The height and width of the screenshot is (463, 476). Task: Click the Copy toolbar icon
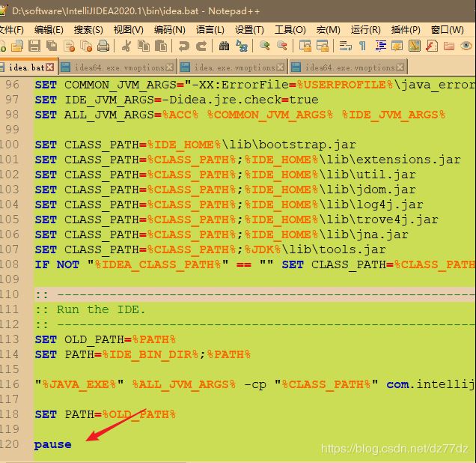click(x=144, y=46)
